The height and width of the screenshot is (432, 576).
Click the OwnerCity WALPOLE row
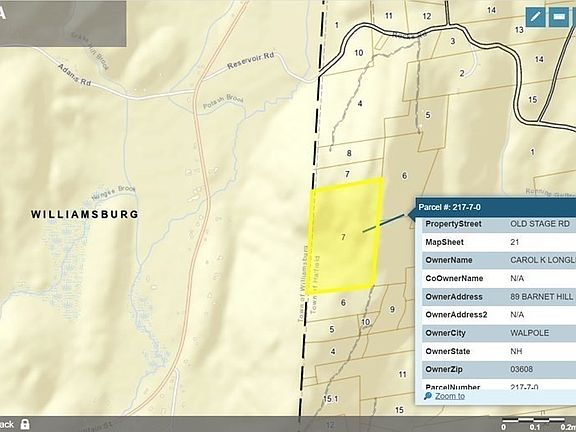pos(499,333)
